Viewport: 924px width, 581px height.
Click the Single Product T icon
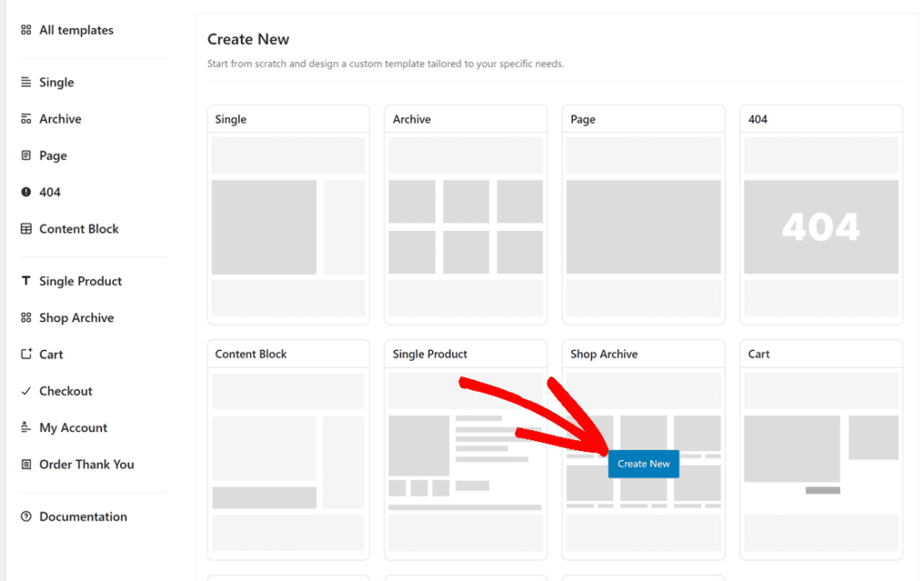coord(26,281)
